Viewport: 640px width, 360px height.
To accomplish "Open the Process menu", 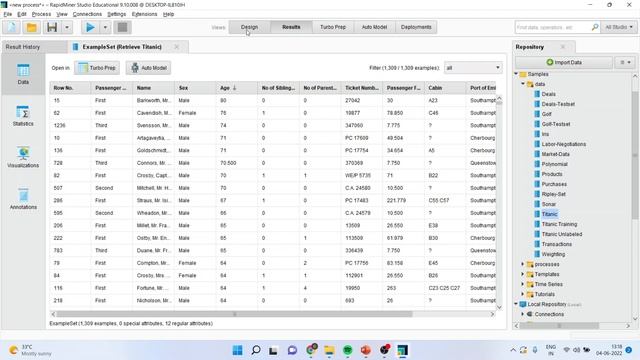I will point(41,14).
